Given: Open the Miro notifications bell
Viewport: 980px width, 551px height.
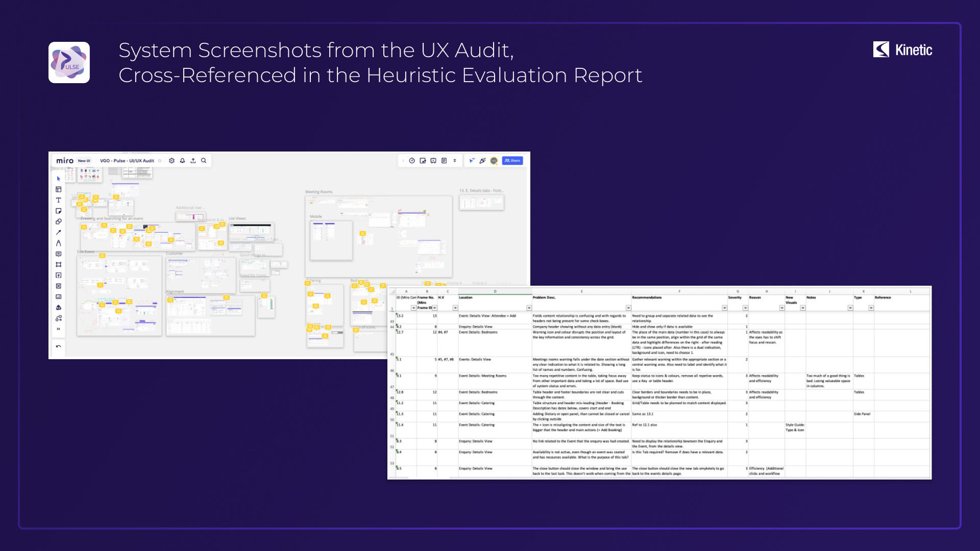Looking at the screenshot, I should tap(183, 161).
